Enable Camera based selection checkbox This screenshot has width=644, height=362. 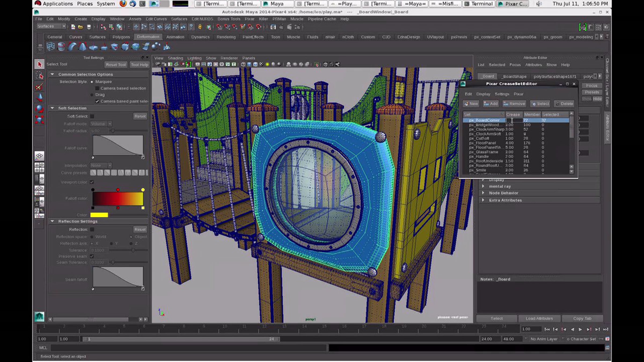tap(97, 88)
